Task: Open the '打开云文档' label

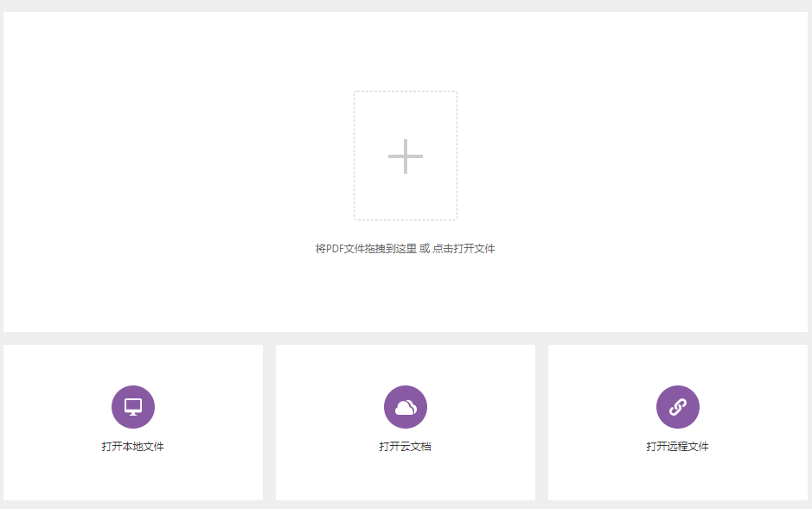Action: tap(406, 447)
